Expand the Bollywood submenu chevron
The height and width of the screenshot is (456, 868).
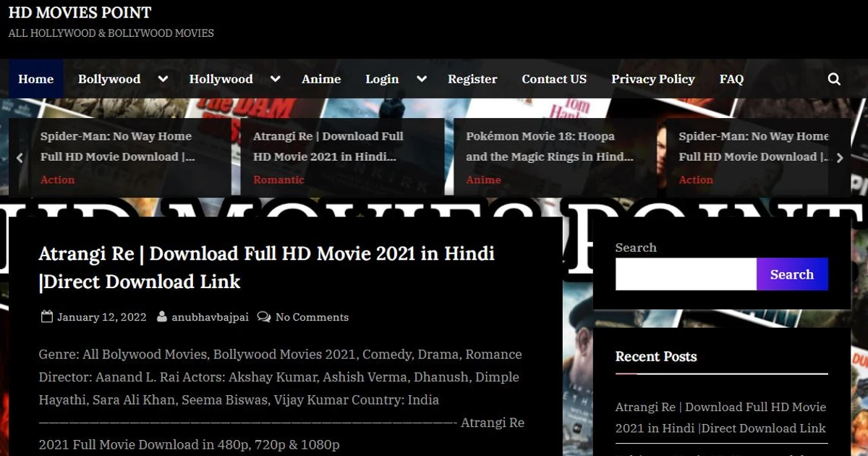(163, 79)
